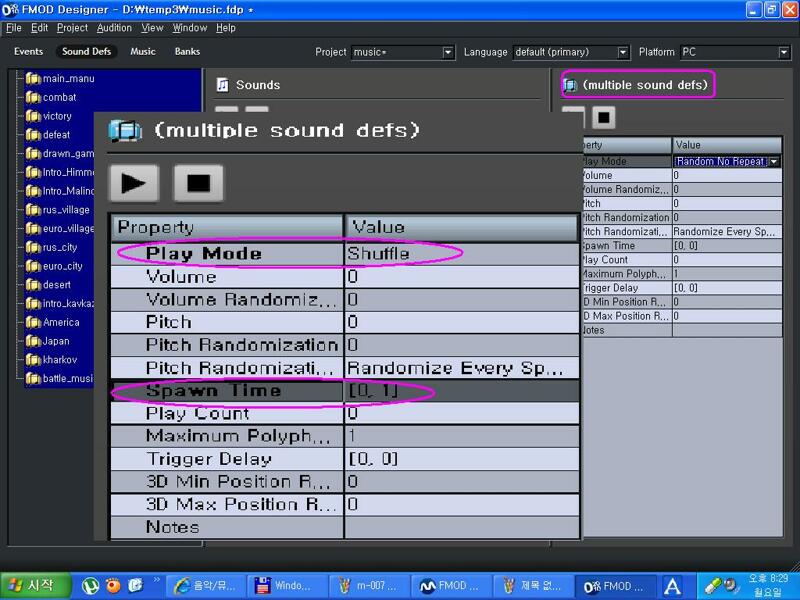Image resolution: width=800 pixels, height=600 pixels.
Task: Click the battle_music folder icon
Action: pos(33,379)
